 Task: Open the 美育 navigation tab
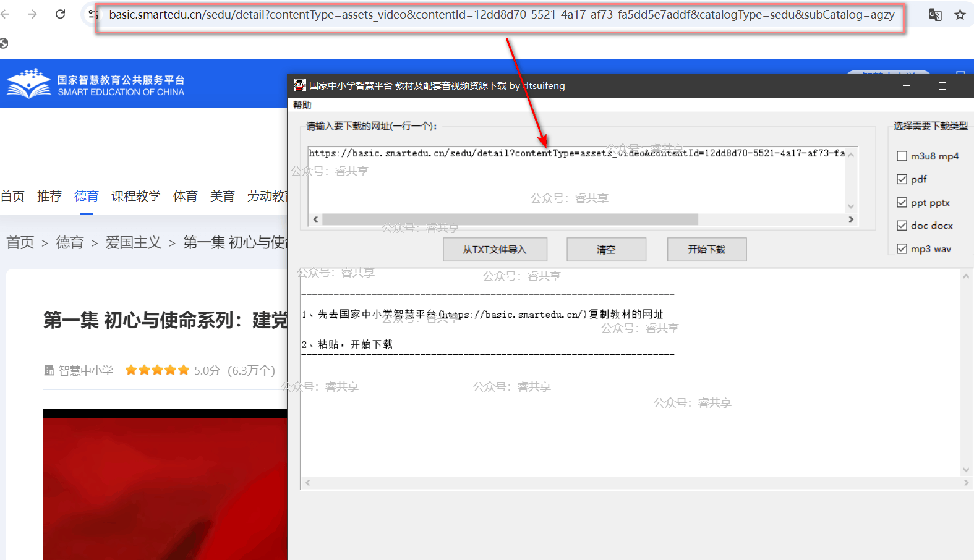223,196
